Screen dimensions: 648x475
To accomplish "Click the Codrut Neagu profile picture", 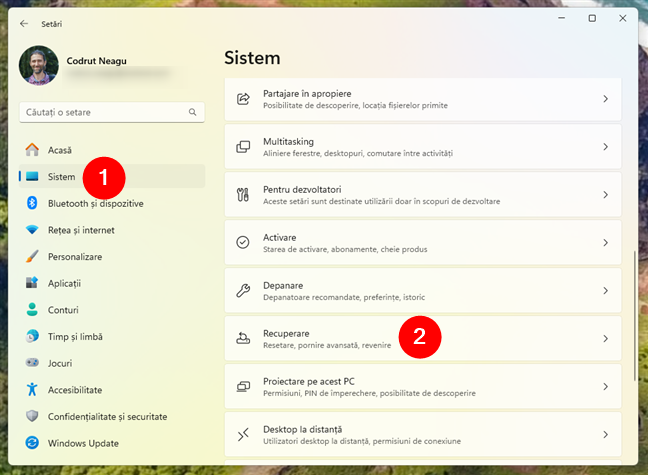I will pyautogui.click(x=38, y=65).
